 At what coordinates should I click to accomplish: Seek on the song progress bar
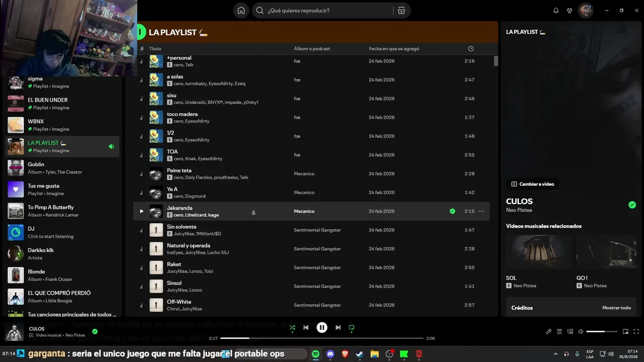[322, 338]
